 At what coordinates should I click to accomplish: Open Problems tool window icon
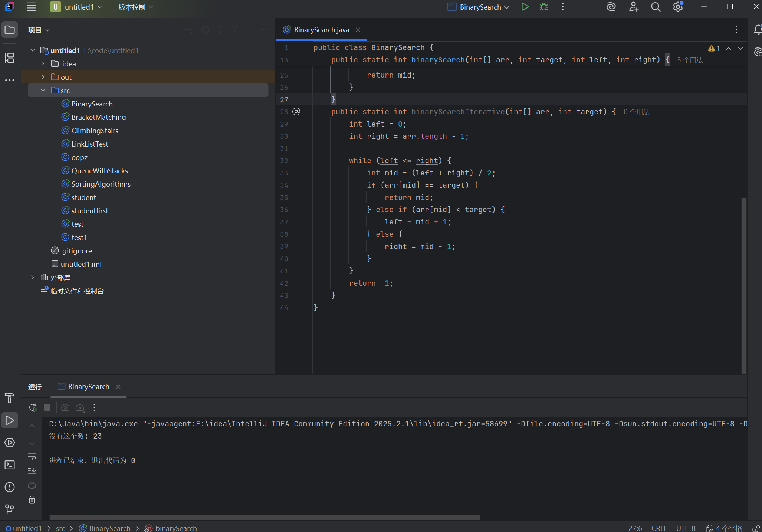pyautogui.click(x=10, y=487)
